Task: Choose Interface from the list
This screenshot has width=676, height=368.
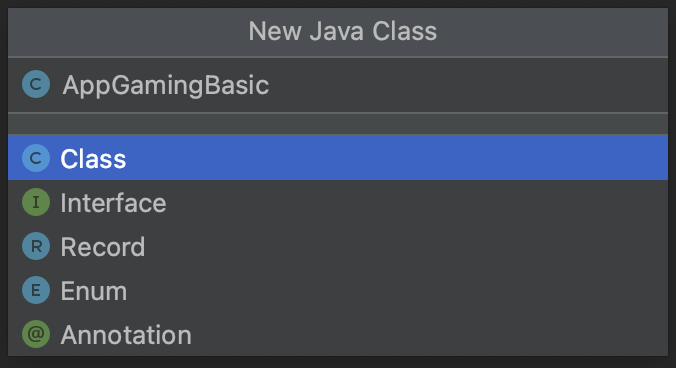Action: pos(113,203)
